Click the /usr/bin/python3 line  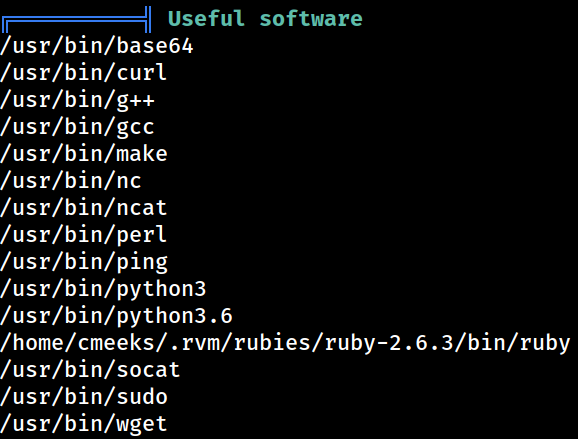coord(103,289)
